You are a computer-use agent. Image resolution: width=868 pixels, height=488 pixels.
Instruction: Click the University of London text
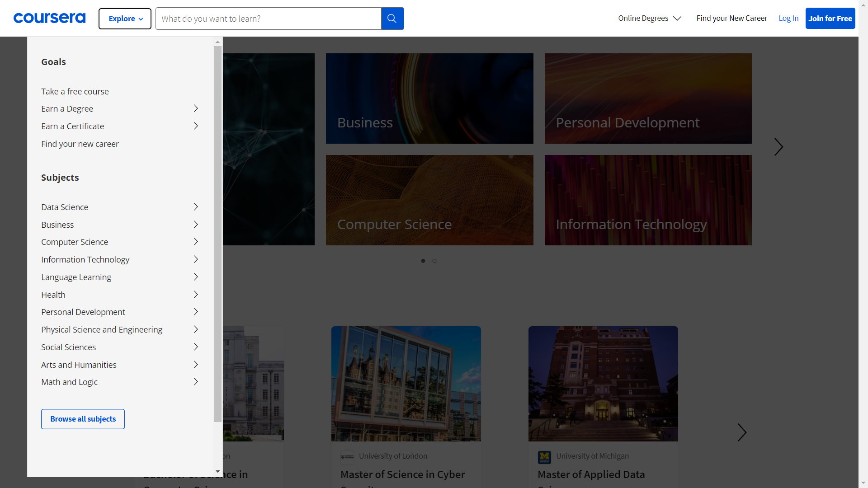tap(393, 456)
